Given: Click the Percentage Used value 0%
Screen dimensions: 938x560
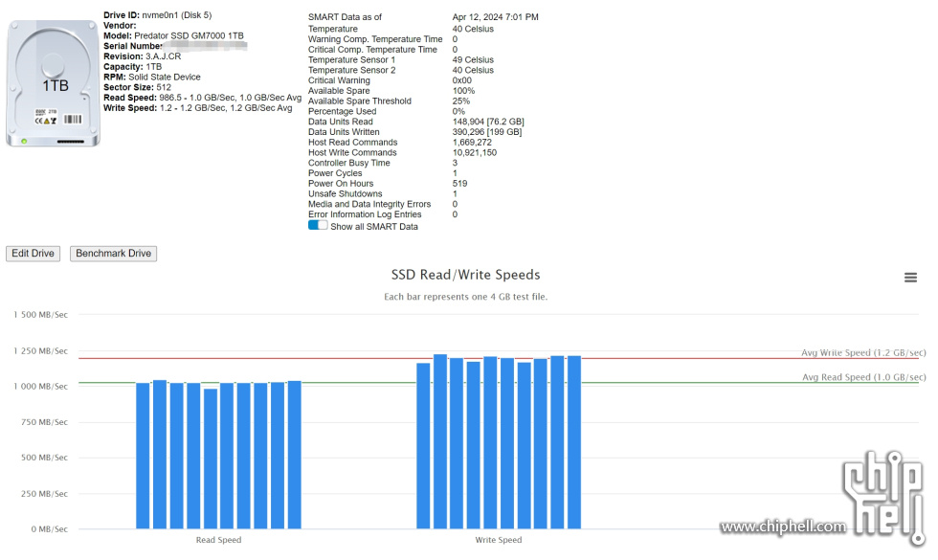Looking at the screenshot, I should (458, 111).
